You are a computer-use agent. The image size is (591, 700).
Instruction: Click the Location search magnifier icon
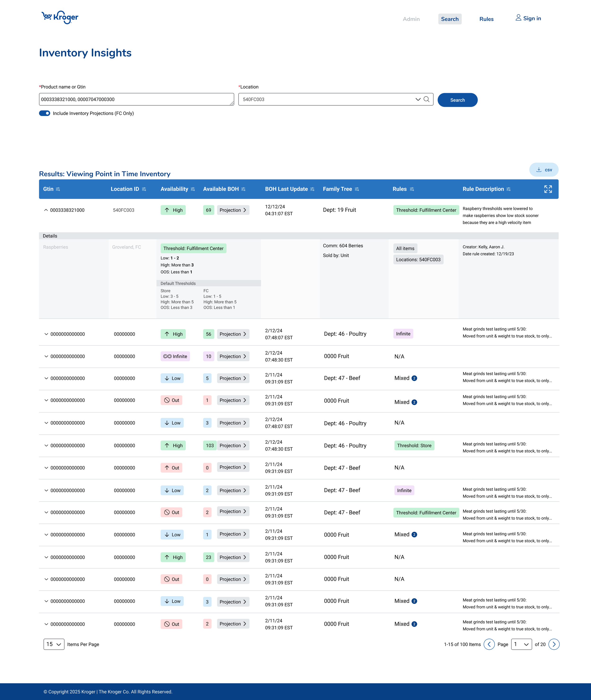pyautogui.click(x=426, y=99)
